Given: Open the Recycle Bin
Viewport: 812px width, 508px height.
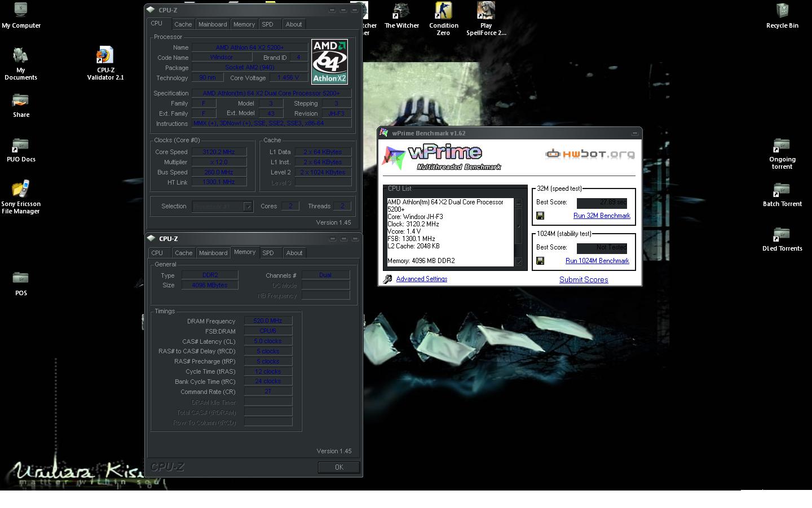Looking at the screenshot, I should [782, 15].
